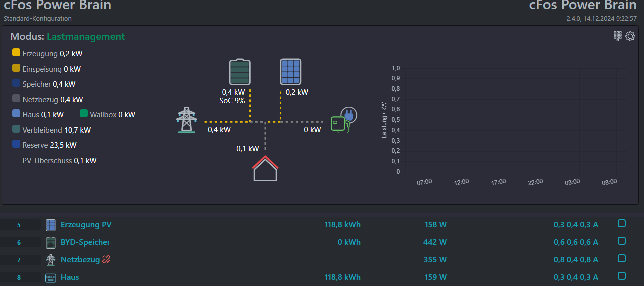The width and height of the screenshot is (644, 286).
Task: Click the blue Reserve color swatch
Action: point(16,144)
